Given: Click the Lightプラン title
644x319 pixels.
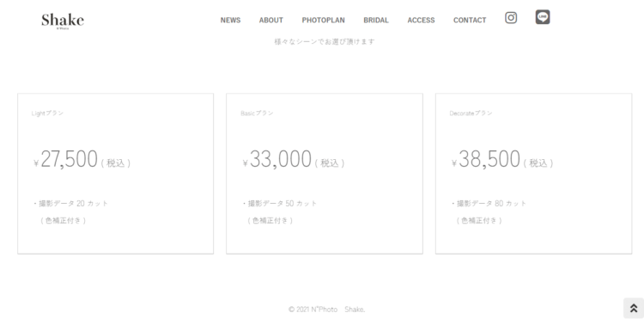Looking at the screenshot, I should pyautogui.click(x=47, y=113).
